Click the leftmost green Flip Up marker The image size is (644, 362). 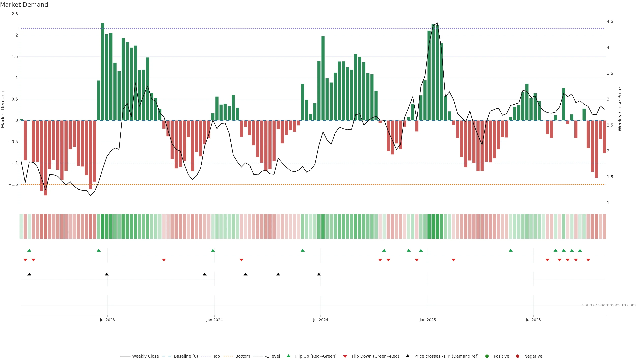coord(29,250)
